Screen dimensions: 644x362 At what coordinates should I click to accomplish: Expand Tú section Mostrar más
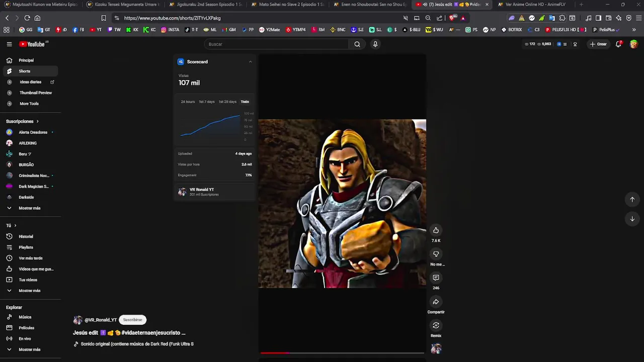[30, 291]
